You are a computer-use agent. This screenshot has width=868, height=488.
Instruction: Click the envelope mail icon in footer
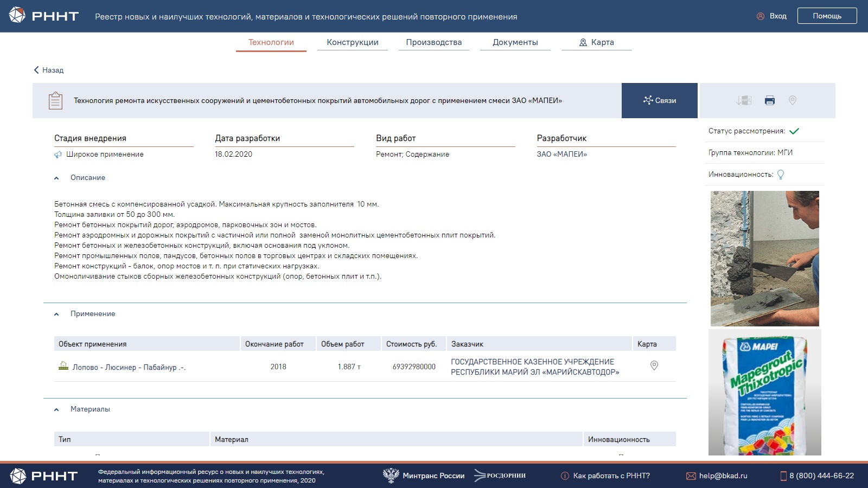691,476
